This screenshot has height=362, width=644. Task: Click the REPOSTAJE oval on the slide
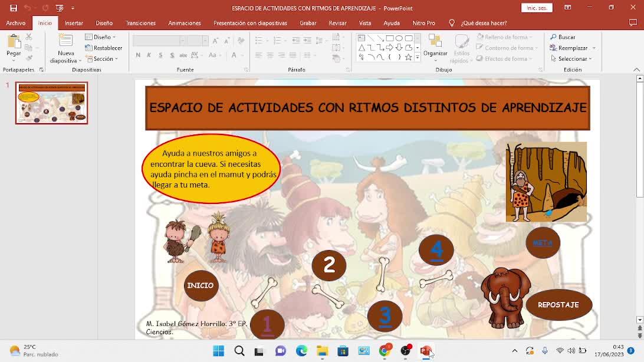[558, 305]
